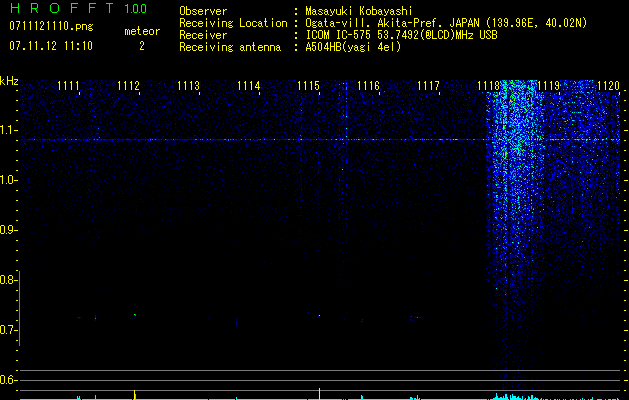
Task: Click the date stamp 07.11.12 11:10
Action: pos(51,46)
